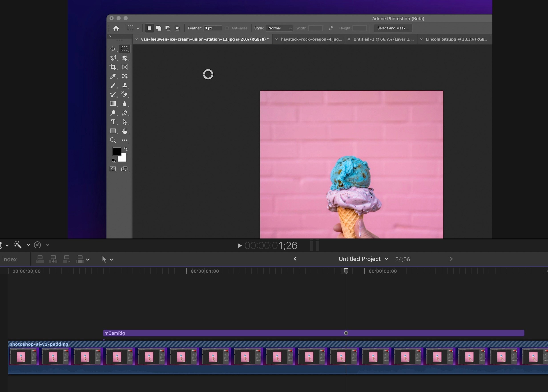
Task: Open van-leeuwen-ice-cream tab
Action: coord(203,39)
